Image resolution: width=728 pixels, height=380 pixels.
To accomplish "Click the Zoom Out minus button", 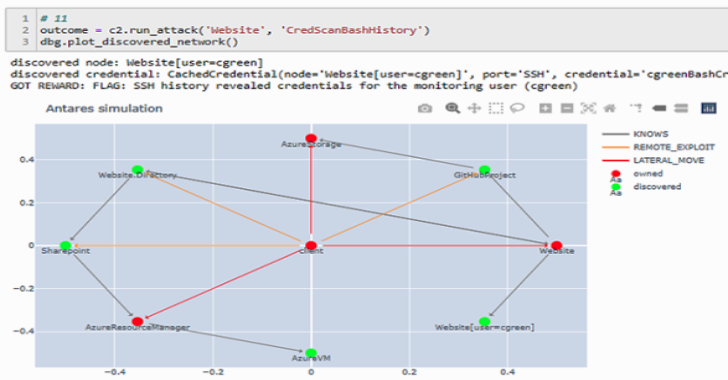I will 567,109.
